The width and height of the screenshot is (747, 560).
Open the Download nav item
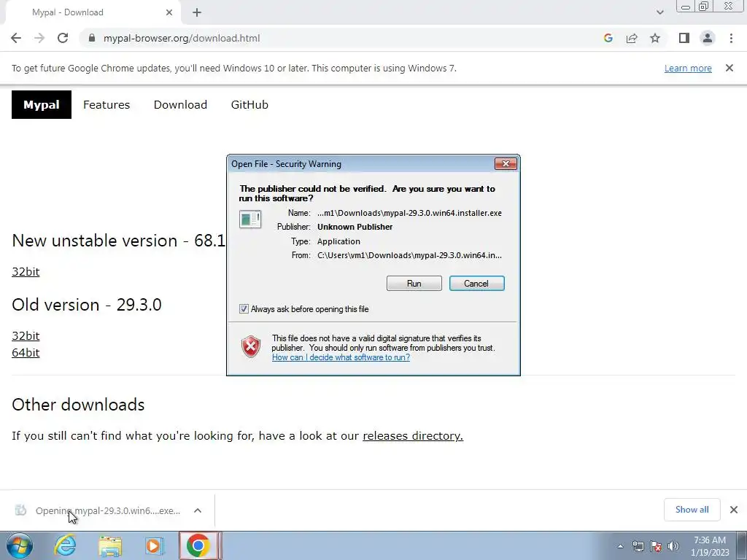(180, 105)
